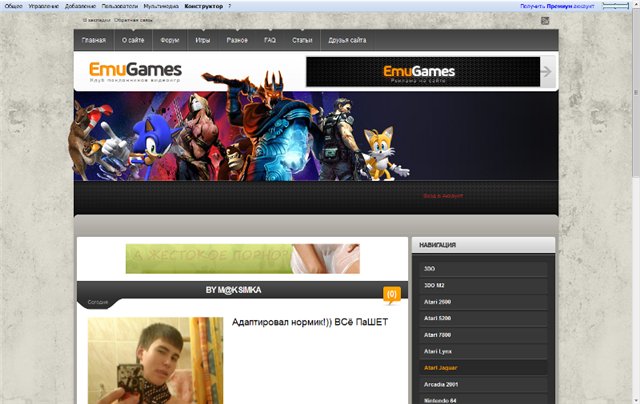Open the Друзья сайта nav item
Image resolution: width=640 pixels, height=404 pixels.
[347, 40]
